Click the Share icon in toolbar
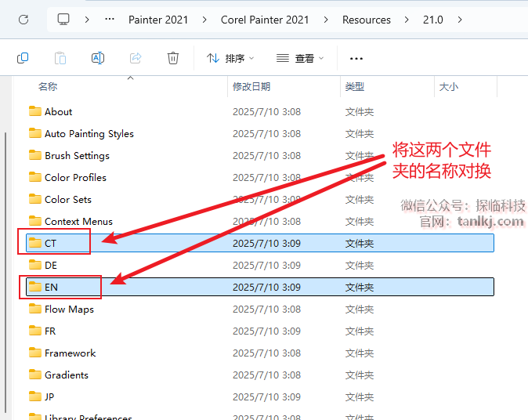The width and height of the screenshot is (528, 420). pyautogui.click(x=136, y=58)
